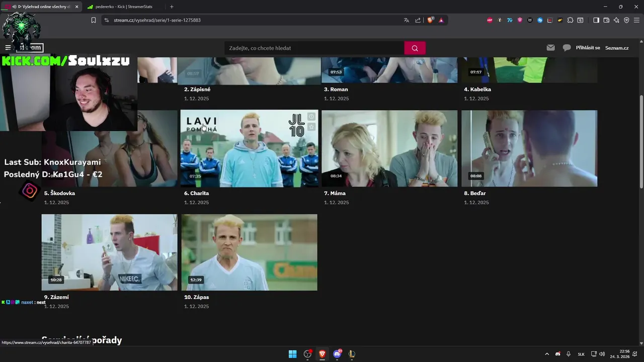Image resolution: width=644 pixels, height=362 pixels.
Task: Click watch later clock icon on Charita
Action: 311,117
